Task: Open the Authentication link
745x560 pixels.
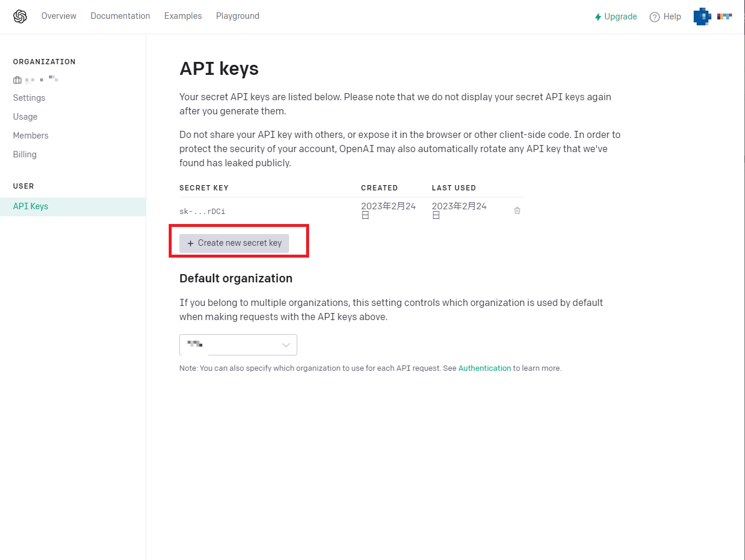Action: point(484,368)
